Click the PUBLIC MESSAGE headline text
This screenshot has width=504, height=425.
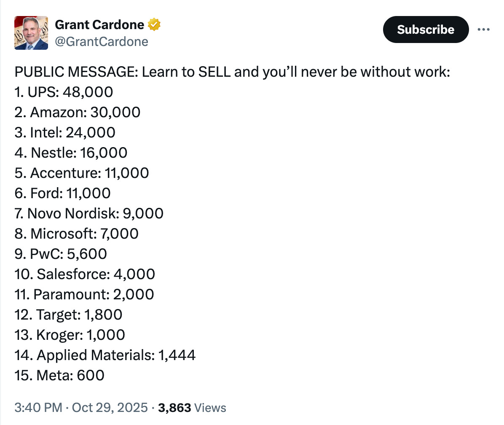tap(232, 72)
